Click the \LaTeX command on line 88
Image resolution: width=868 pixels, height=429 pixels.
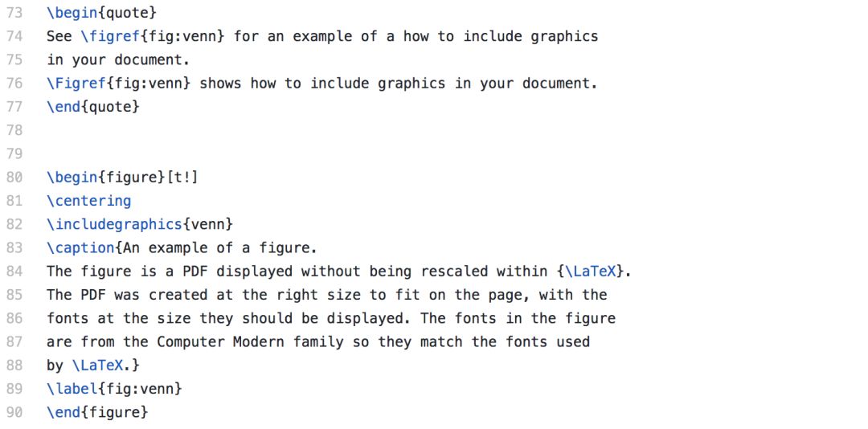pos(97,366)
